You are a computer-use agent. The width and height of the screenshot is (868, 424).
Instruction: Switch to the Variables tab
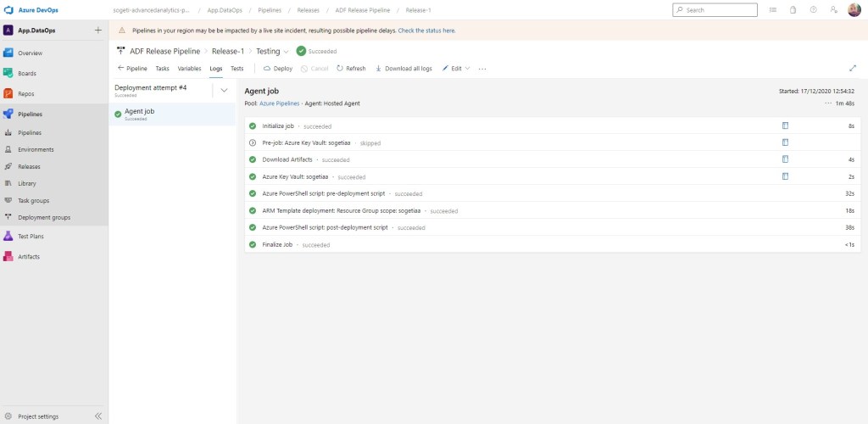(x=189, y=68)
